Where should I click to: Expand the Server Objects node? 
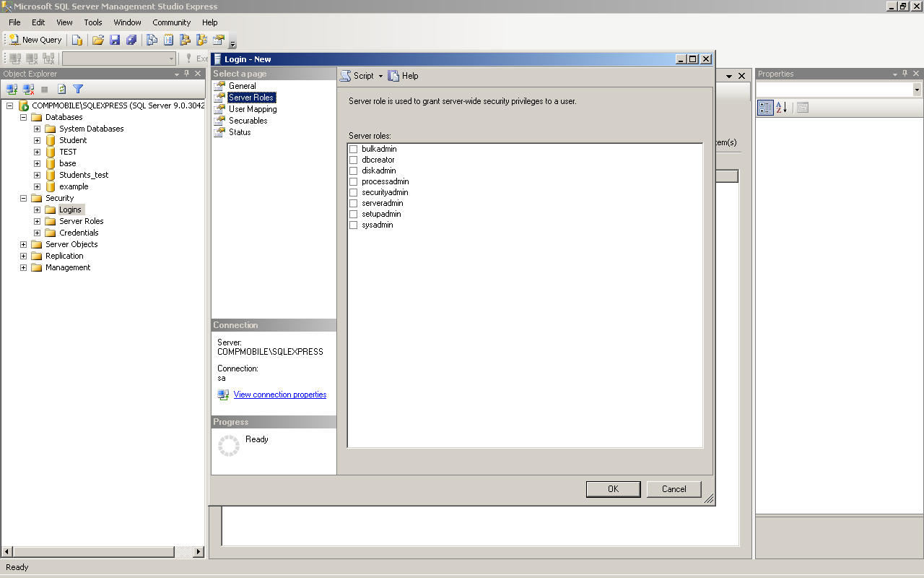[23, 244]
